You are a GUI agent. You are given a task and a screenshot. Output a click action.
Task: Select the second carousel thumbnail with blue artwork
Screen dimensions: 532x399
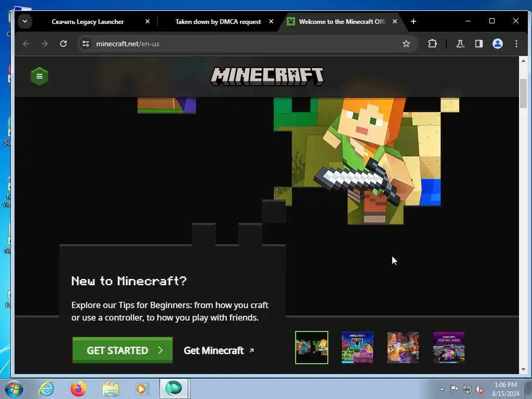(x=357, y=348)
